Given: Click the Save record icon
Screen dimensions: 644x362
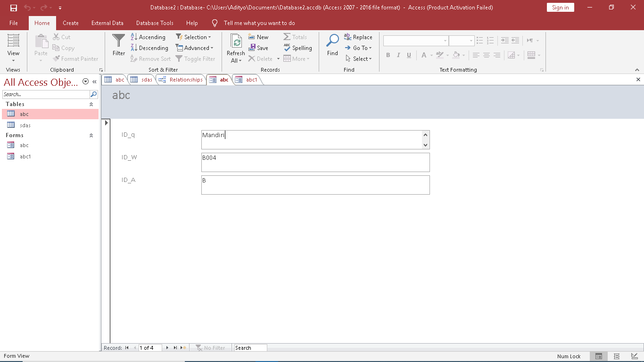Looking at the screenshot, I should (x=258, y=48).
